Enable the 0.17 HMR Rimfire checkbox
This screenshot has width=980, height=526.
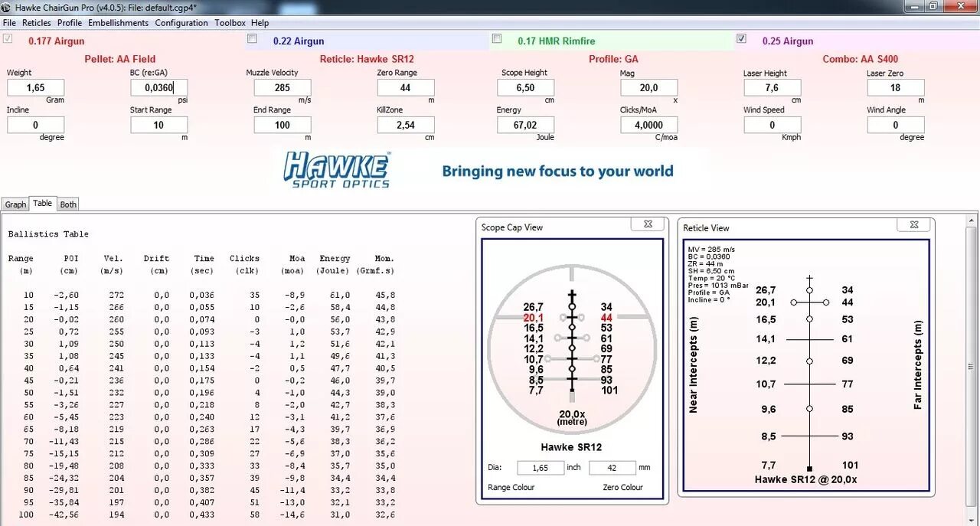(497, 39)
